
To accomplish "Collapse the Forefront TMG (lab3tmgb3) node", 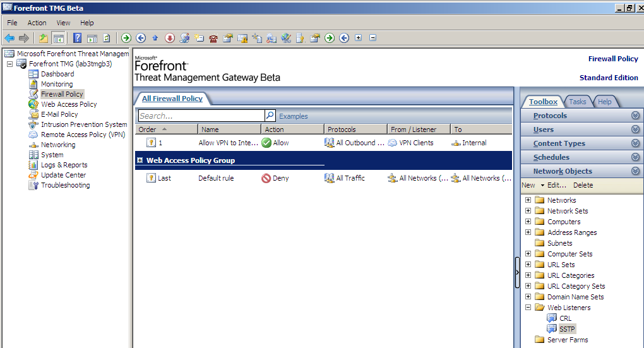I will [x=10, y=64].
